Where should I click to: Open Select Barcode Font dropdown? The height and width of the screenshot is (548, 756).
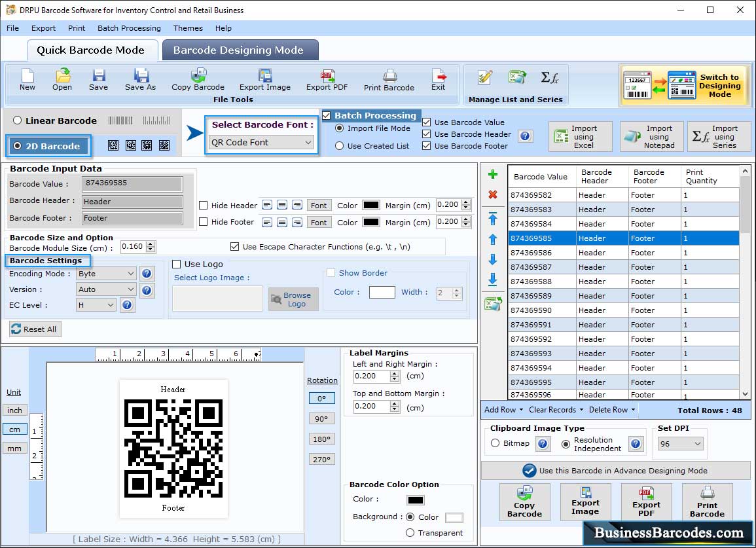coord(261,142)
